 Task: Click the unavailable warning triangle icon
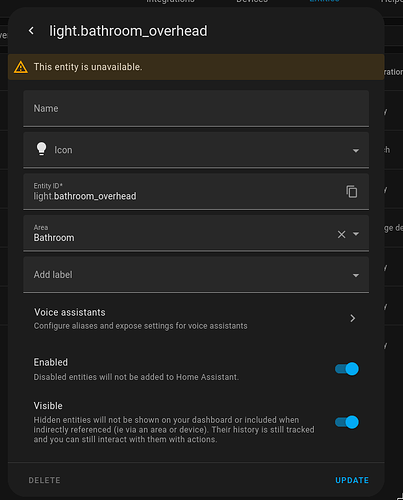click(21, 67)
